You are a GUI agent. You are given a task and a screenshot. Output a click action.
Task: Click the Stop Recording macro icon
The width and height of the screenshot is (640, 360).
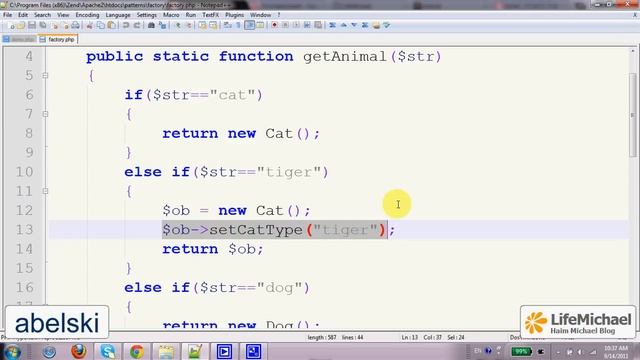[285, 25]
